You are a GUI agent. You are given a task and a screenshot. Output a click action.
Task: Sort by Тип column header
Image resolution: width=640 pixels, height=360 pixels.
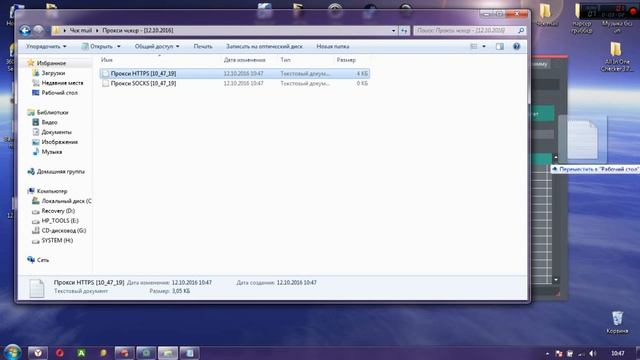[285, 60]
